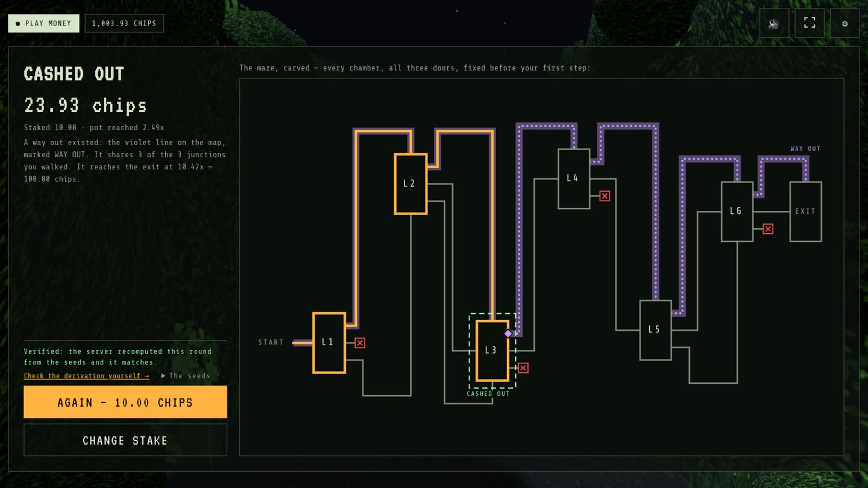Open the settings gear

[845, 23]
